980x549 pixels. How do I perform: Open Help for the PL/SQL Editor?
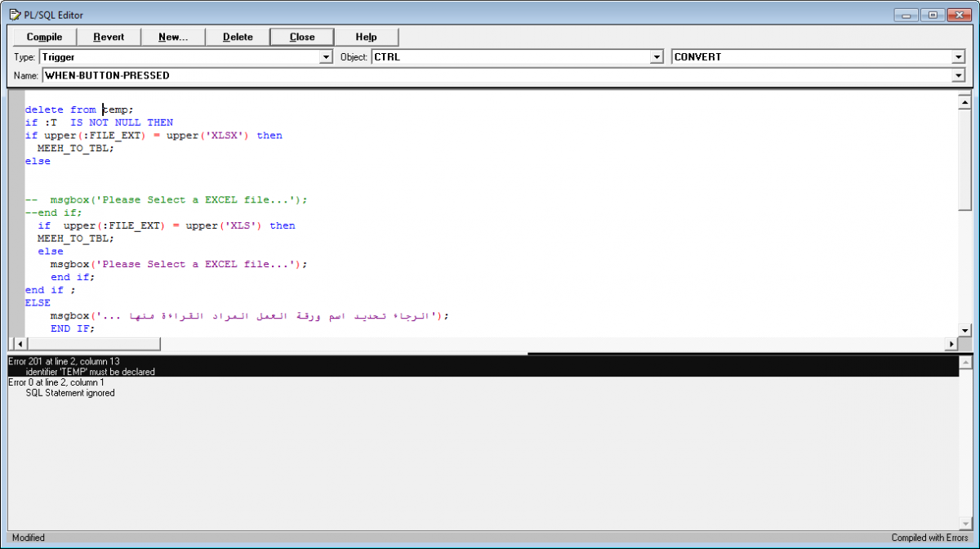pyautogui.click(x=366, y=37)
